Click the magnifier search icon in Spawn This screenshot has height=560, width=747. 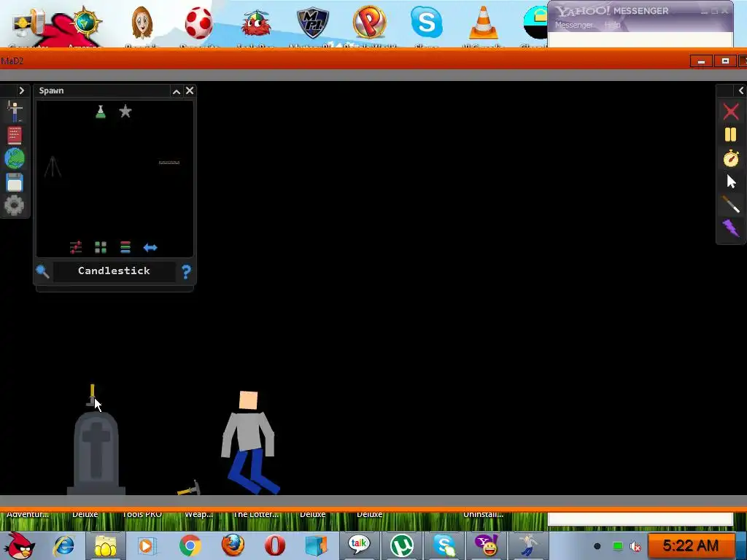[x=42, y=271]
